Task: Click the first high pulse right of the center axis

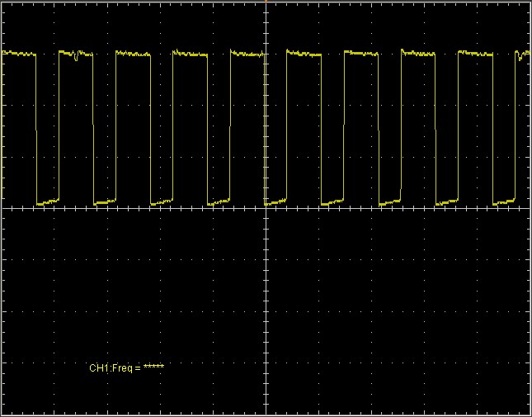Action: point(304,54)
